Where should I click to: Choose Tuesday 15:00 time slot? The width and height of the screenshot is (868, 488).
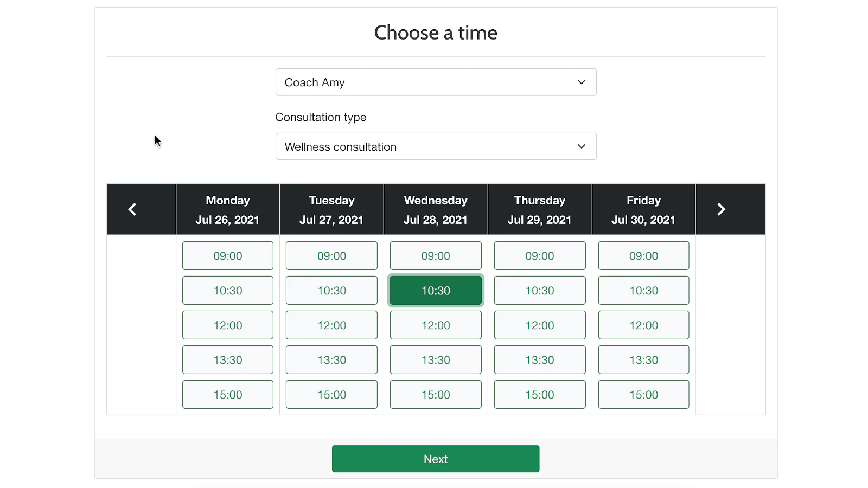pos(331,395)
